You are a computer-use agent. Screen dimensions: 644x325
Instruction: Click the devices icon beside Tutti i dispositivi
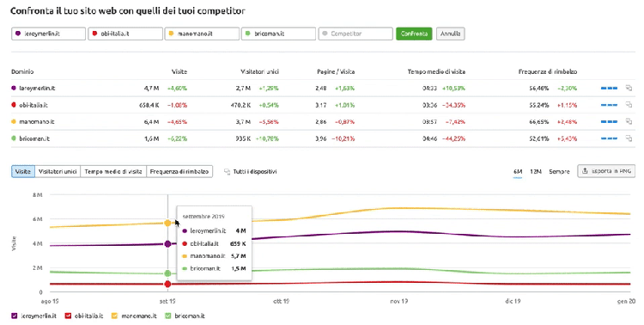pyautogui.click(x=228, y=172)
